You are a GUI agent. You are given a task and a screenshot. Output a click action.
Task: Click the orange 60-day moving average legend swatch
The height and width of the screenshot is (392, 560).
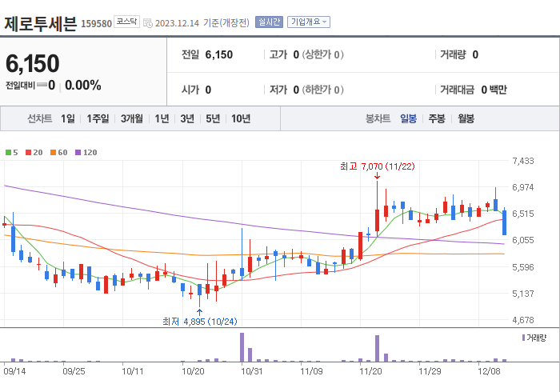point(54,153)
